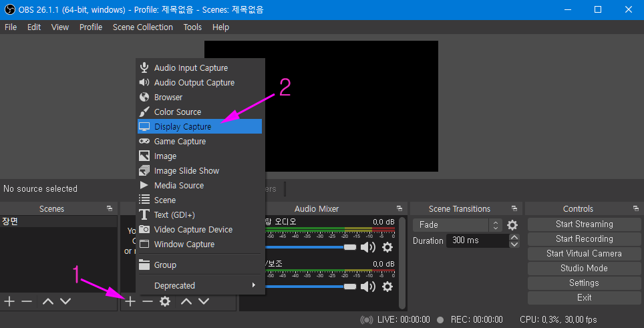
Task: Move source up with up arrow
Action: (x=186, y=301)
